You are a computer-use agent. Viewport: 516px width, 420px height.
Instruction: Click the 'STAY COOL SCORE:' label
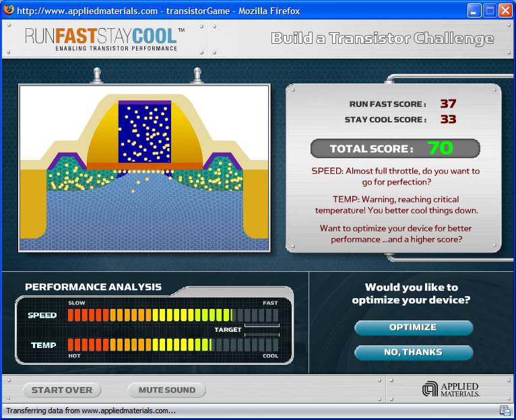[385, 120]
